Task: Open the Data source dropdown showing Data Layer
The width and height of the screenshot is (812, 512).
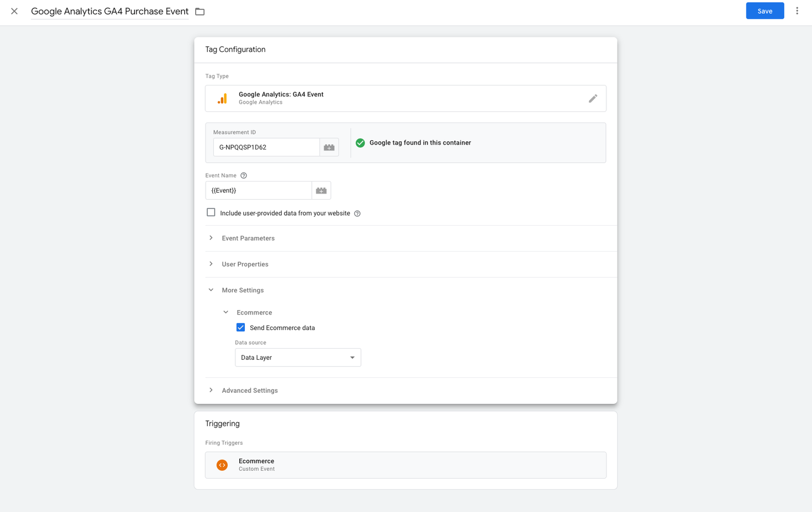Action: click(x=298, y=358)
